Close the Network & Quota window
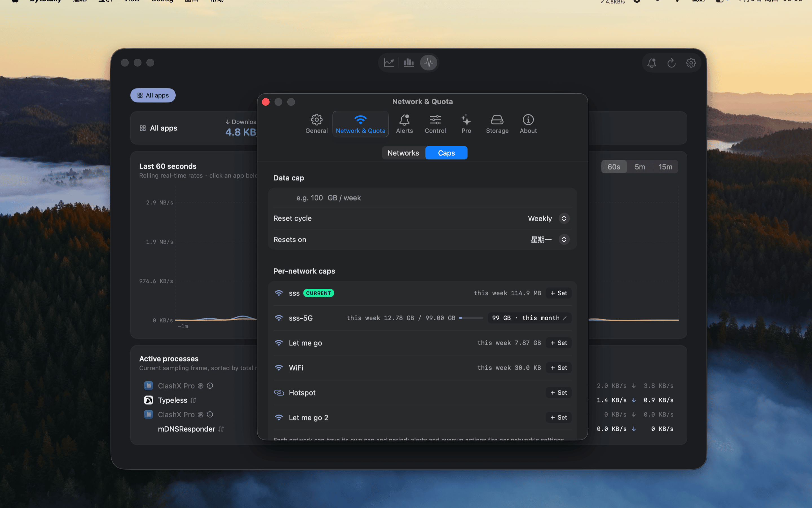The width and height of the screenshot is (812, 508). 266,102
